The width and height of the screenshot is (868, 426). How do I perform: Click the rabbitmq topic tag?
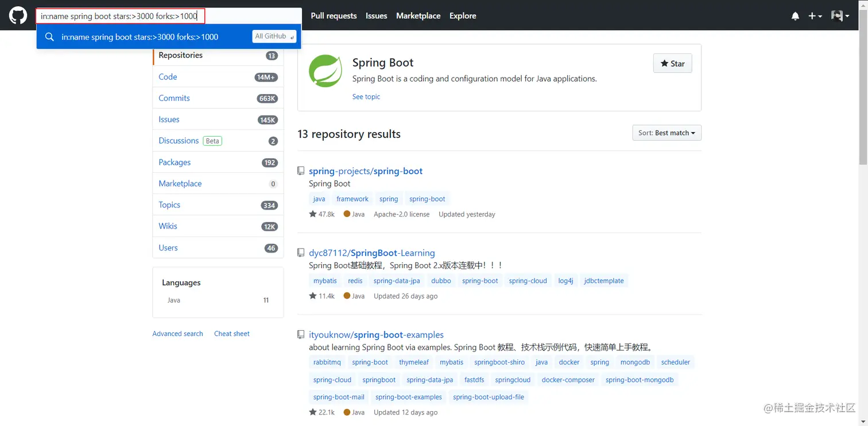pyautogui.click(x=327, y=362)
